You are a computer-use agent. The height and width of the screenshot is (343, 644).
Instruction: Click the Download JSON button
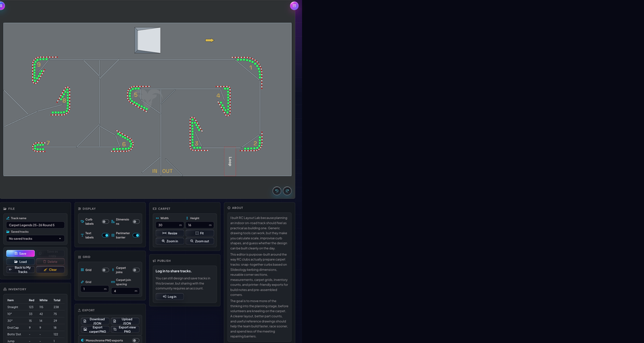[x=95, y=322]
